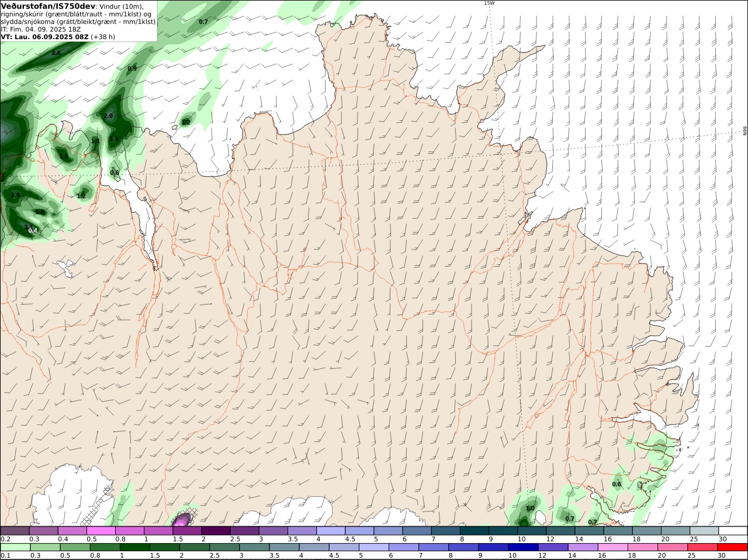Click the 66N latitude label
The height and width of the screenshot is (560, 748).
tap(745, 131)
